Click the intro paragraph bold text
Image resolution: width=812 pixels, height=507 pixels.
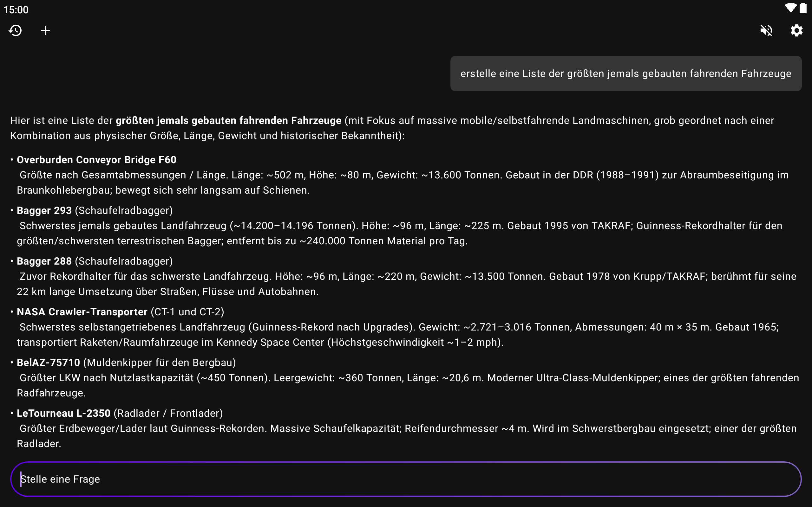click(x=228, y=120)
